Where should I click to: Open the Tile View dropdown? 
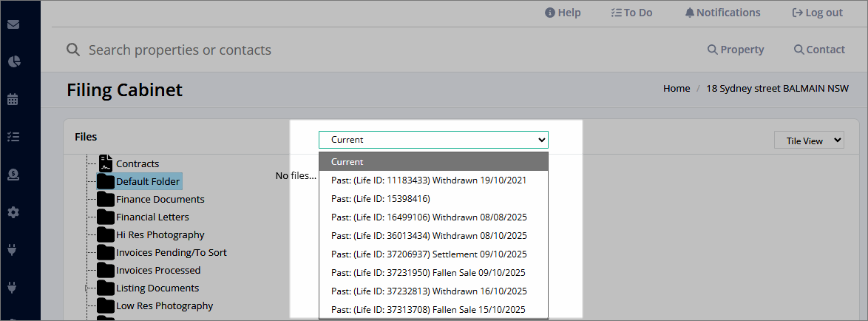click(809, 141)
